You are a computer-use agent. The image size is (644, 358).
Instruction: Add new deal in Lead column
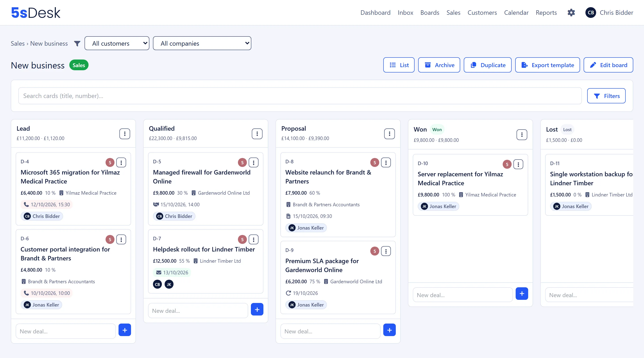coord(125,330)
